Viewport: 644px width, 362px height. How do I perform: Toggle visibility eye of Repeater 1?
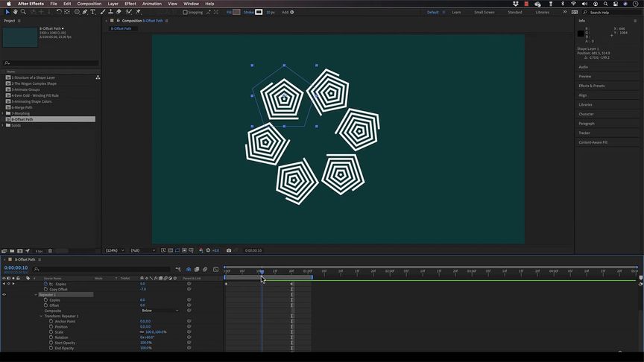4,295
